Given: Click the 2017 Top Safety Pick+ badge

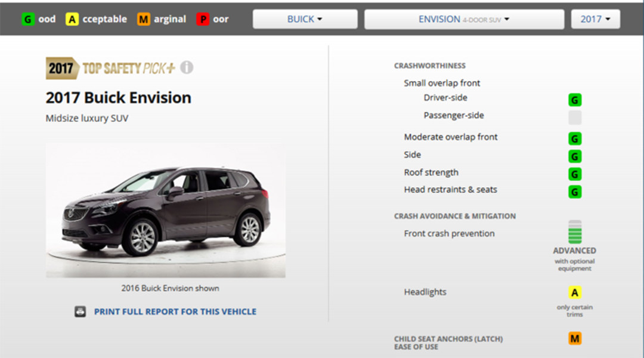Looking at the screenshot, I should (111, 68).
